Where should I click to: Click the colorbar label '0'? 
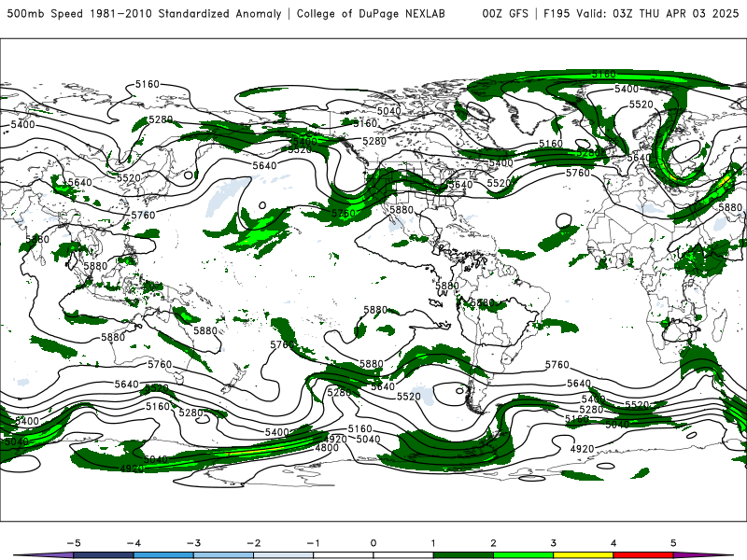373,543
